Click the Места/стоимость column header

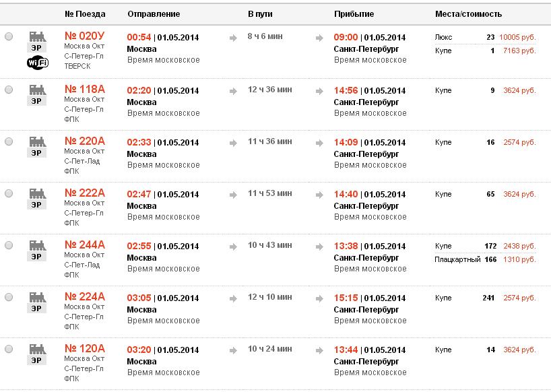tap(469, 13)
